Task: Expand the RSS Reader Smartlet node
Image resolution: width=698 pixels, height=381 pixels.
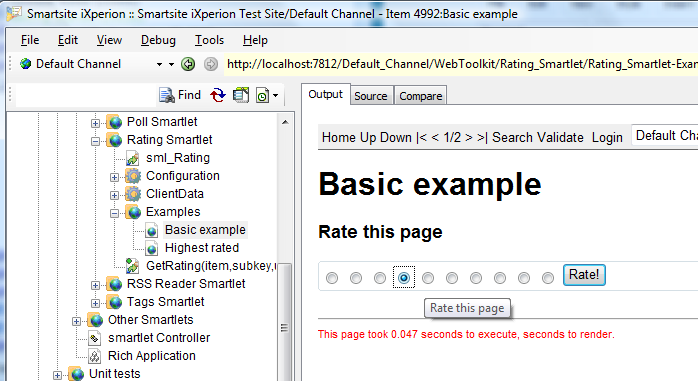Action: pos(95,285)
